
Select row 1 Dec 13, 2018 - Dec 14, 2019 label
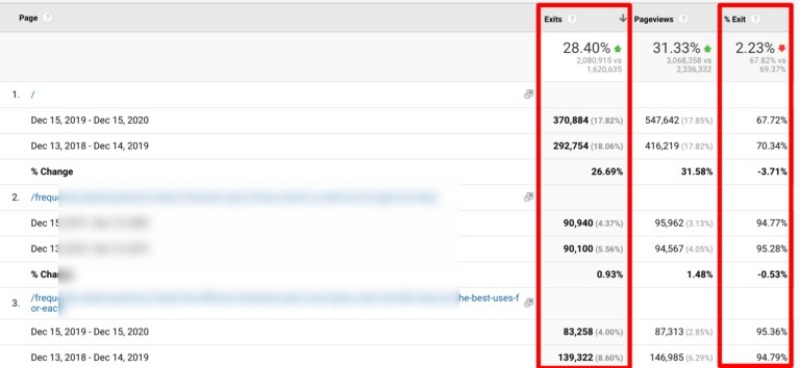(90, 146)
